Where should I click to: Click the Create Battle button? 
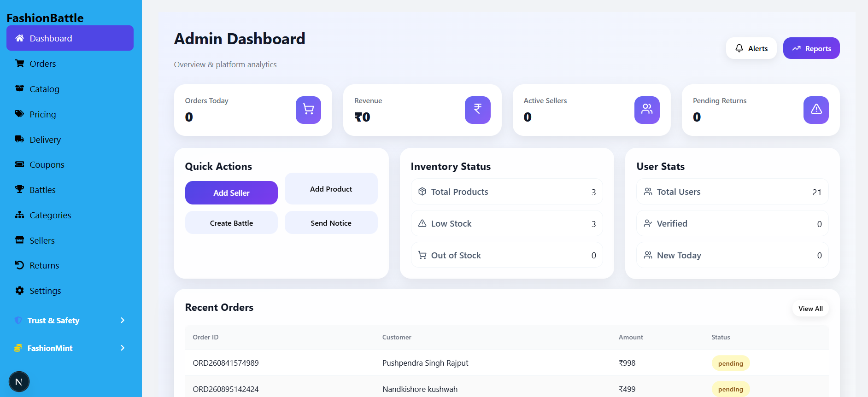(x=231, y=223)
